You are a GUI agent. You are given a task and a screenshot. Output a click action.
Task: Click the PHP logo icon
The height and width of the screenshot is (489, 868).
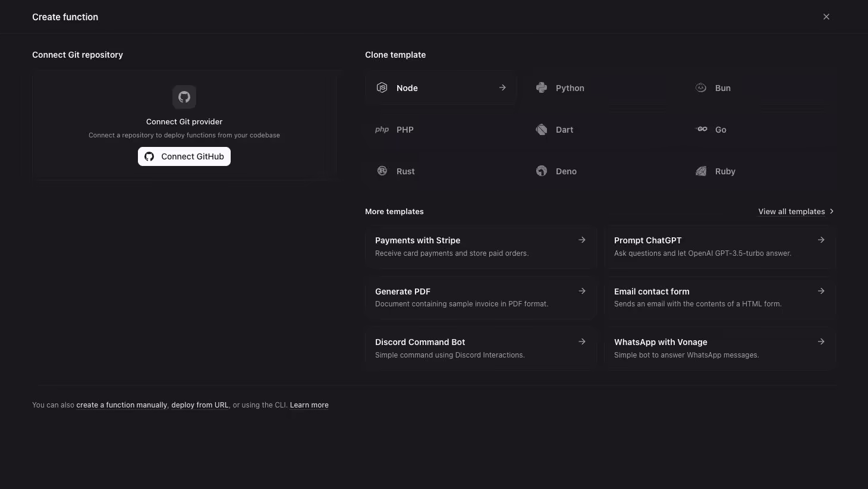pos(382,129)
